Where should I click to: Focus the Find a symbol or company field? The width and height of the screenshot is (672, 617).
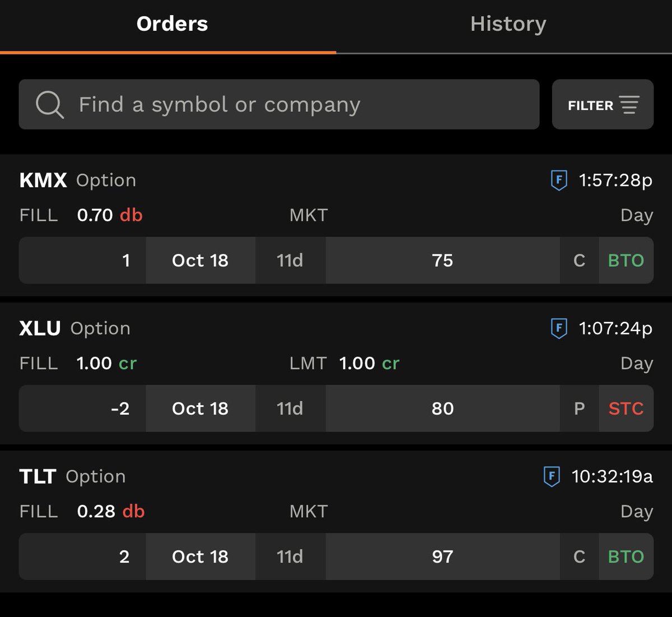pos(279,104)
